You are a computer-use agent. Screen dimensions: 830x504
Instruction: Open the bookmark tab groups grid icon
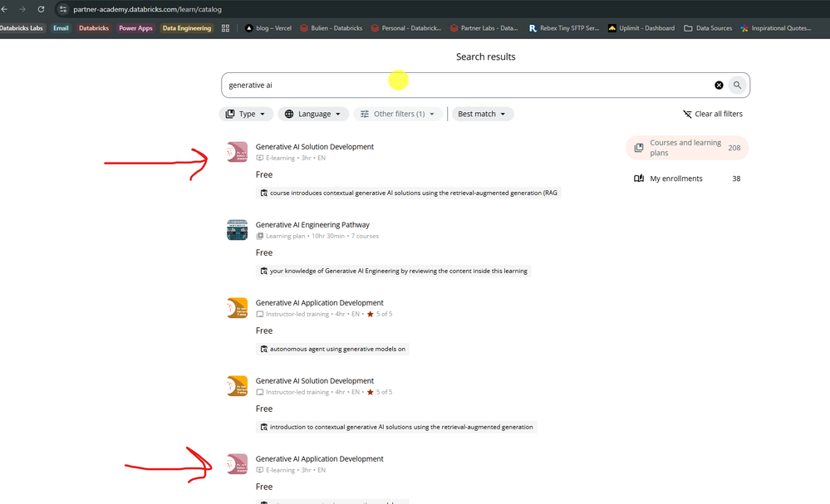click(225, 28)
